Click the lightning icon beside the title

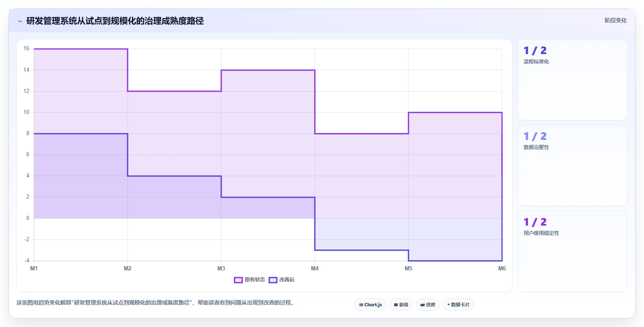coord(20,21)
